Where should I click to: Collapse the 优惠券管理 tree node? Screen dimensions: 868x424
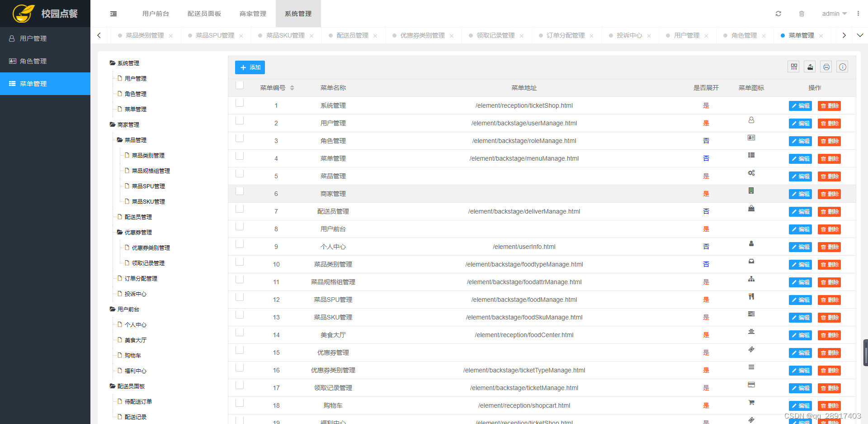tap(120, 232)
